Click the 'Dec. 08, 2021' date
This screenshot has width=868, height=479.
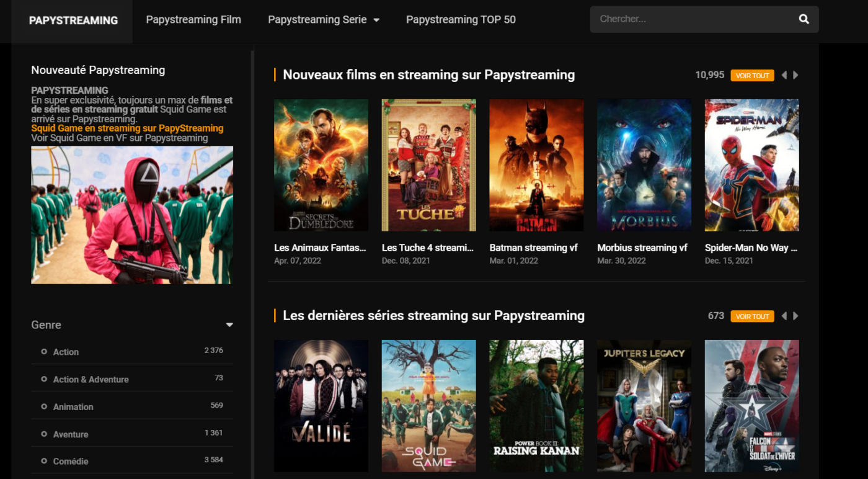coord(406,261)
